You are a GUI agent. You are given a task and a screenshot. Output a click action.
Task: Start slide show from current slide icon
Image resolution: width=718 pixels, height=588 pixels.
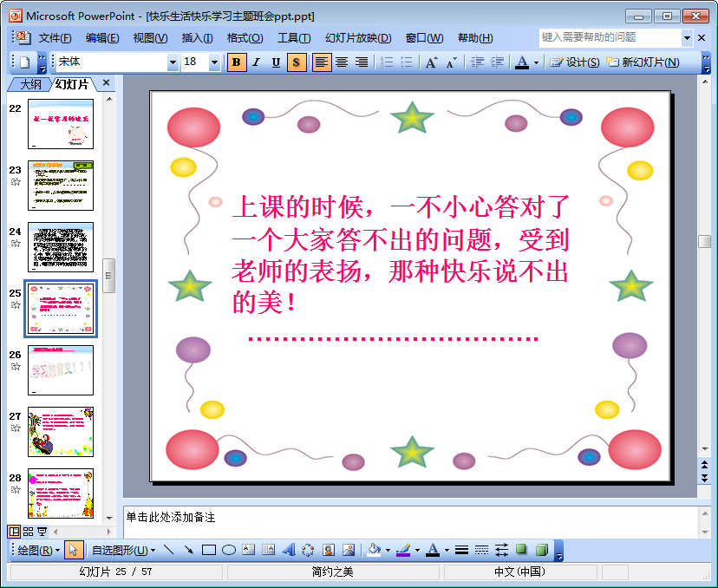coord(42,532)
